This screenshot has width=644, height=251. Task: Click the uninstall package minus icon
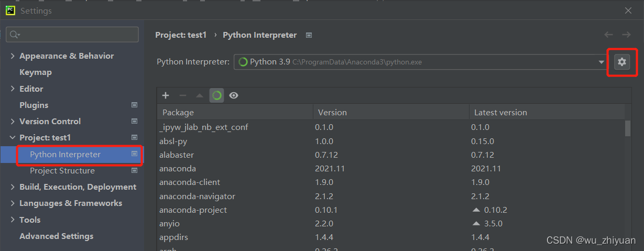pyautogui.click(x=183, y=95)
